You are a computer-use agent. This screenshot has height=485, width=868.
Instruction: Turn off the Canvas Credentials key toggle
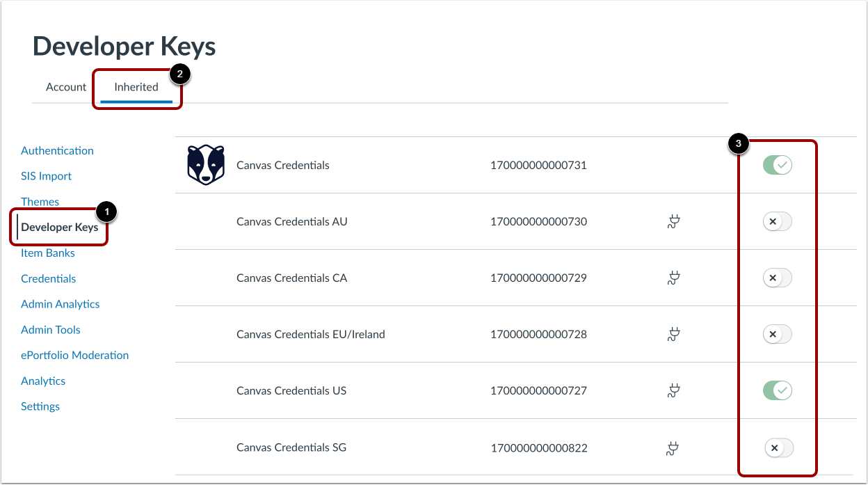point(778,166)
